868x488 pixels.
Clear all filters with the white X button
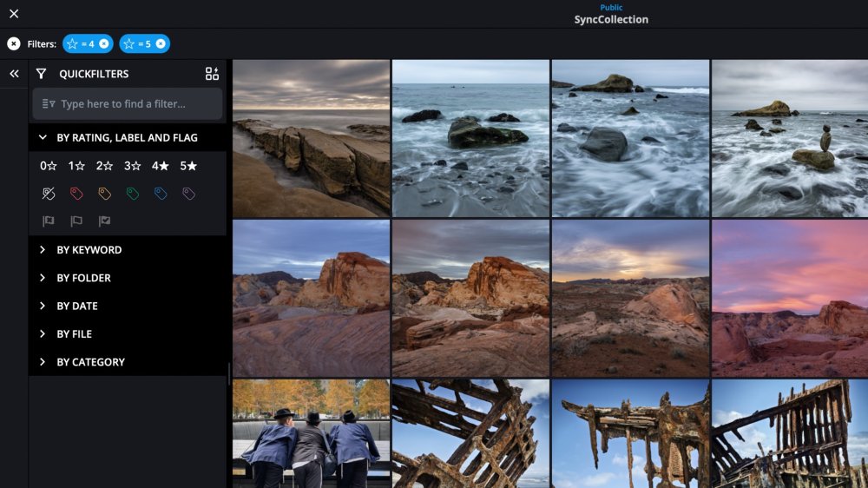click(x=13, y=43)
